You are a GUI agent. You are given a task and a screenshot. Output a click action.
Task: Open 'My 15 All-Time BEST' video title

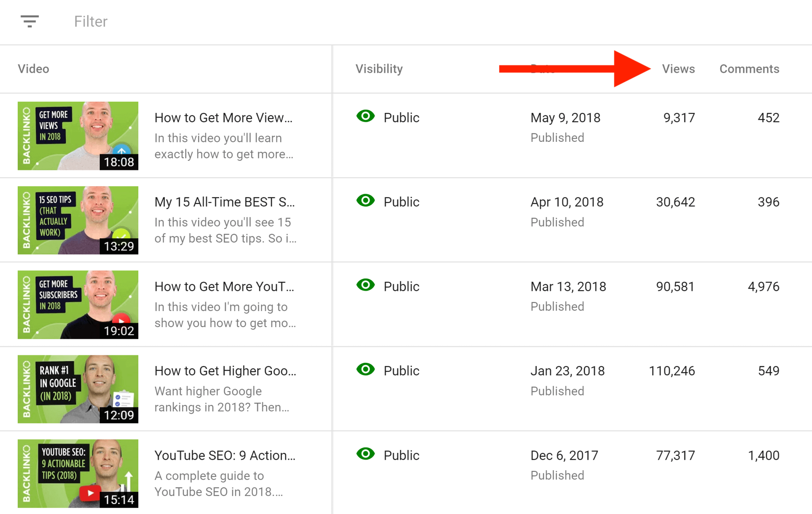tap(225, 202)
